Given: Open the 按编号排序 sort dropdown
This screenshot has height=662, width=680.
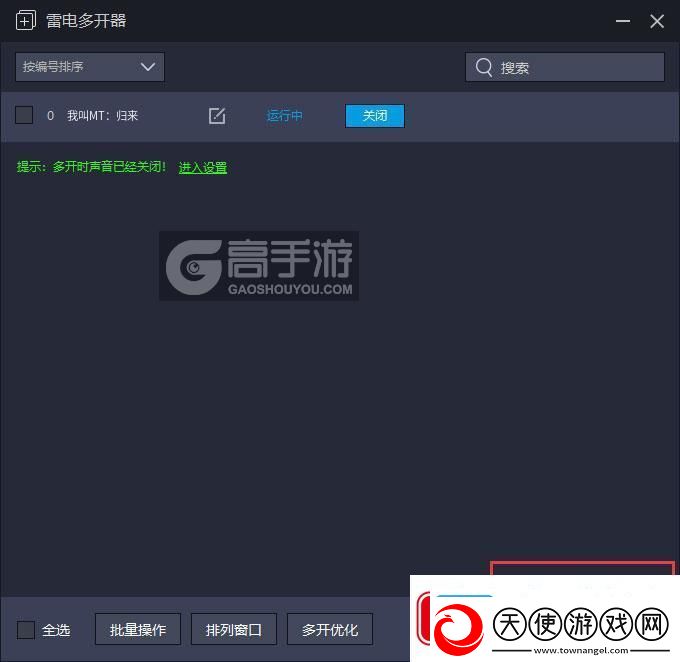Looking at the screenshot, I should coord(90,67).
